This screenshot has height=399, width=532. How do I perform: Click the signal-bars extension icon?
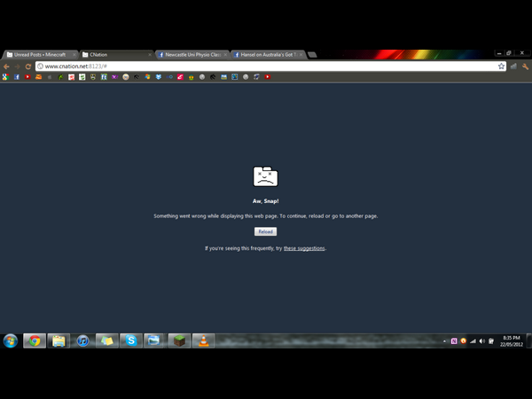[x=513, y=66]
